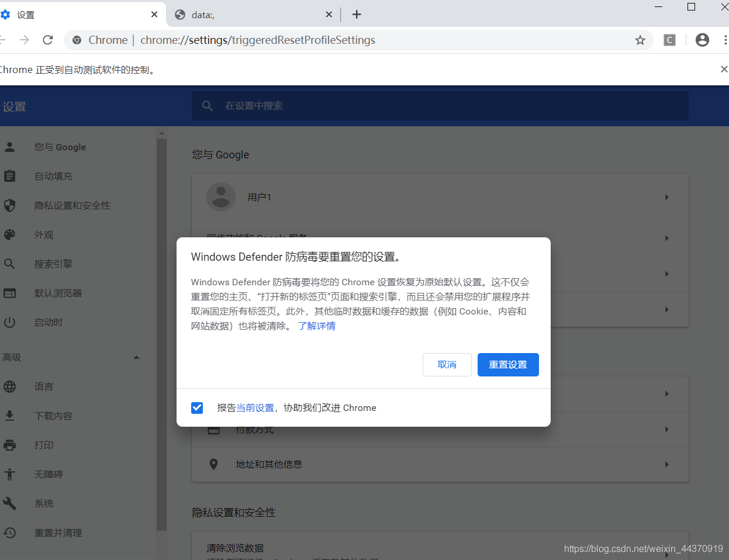The height and width of the screenshot is (560, 729).
Task: Click the globe icon for 语言
Action: [10, 386]
